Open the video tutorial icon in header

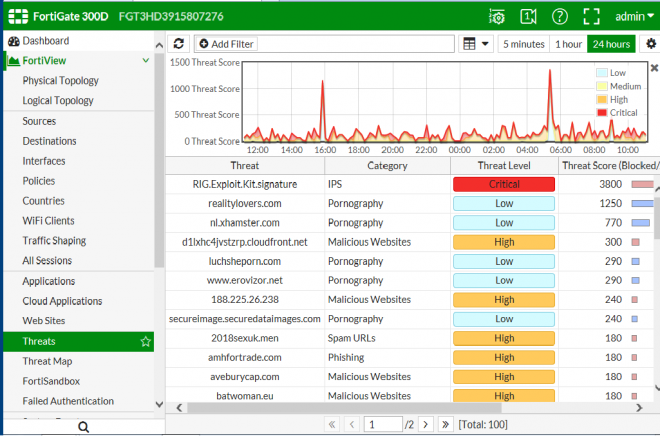528,16
